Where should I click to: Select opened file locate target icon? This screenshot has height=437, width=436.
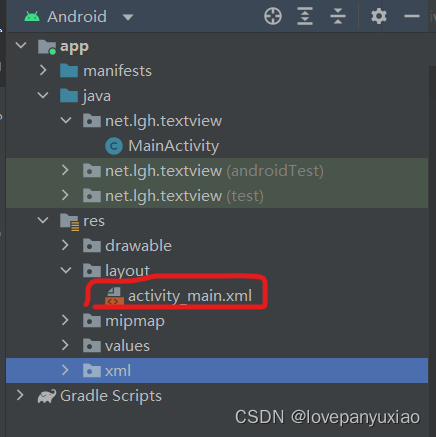tap(273, 16)
